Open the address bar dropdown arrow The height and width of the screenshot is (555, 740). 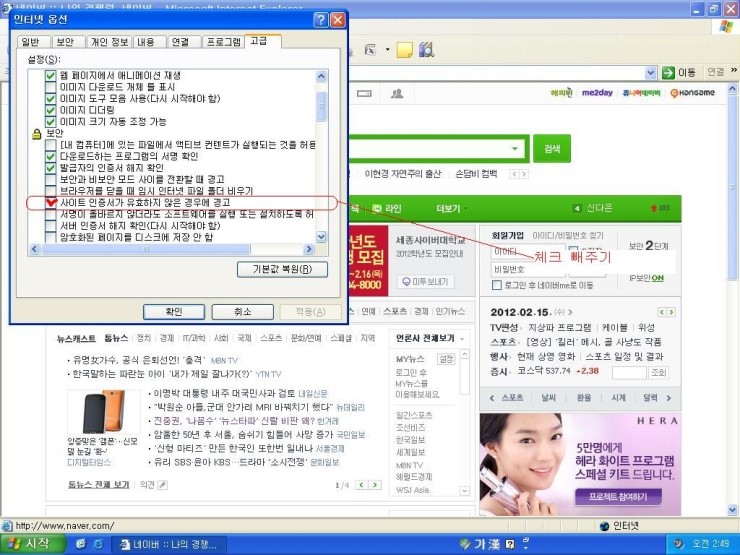point(651,73)
